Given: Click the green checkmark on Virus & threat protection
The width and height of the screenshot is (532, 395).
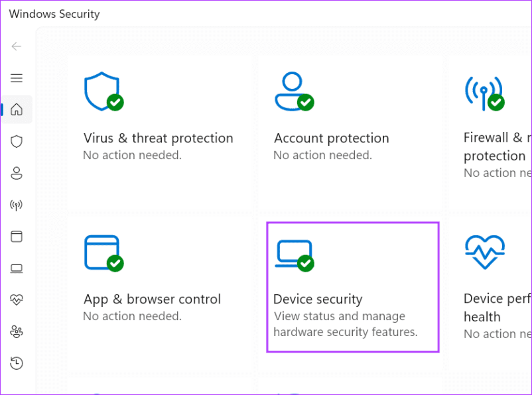Looking at the screenshot, I should click(x=114, y=103).
